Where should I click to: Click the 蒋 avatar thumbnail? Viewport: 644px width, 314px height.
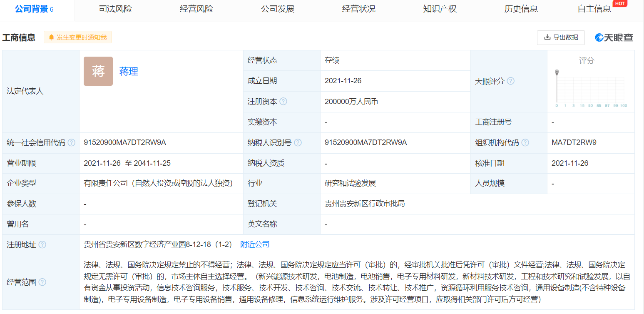click(x=98, y=71)
